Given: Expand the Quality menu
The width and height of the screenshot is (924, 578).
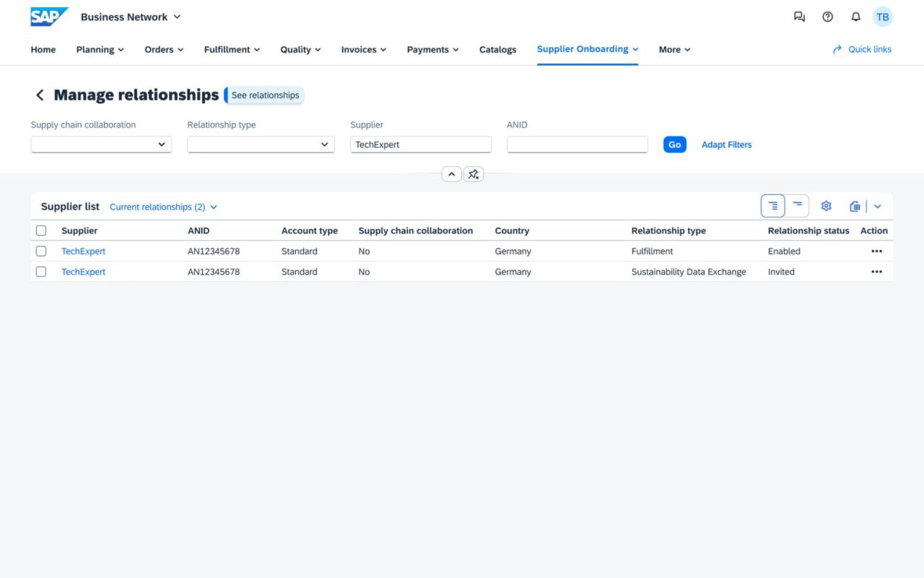Looking at the screenshot, I should tap(301, 49).
